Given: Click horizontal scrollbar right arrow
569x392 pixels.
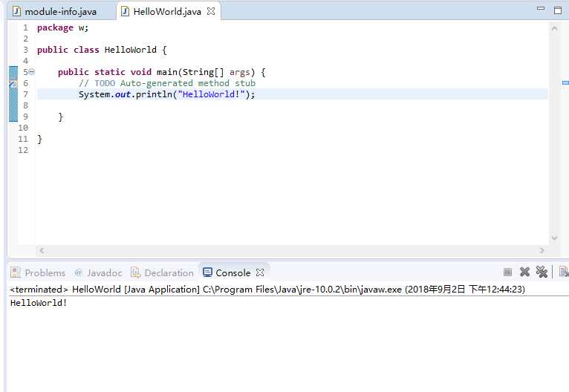Looking at the screenshot, I should point(542,250).
